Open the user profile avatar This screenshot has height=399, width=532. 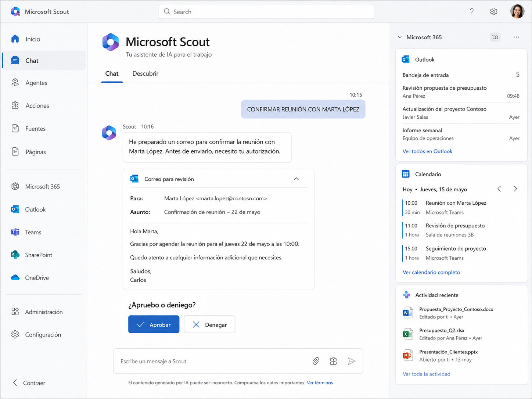[x=517, y=11]
